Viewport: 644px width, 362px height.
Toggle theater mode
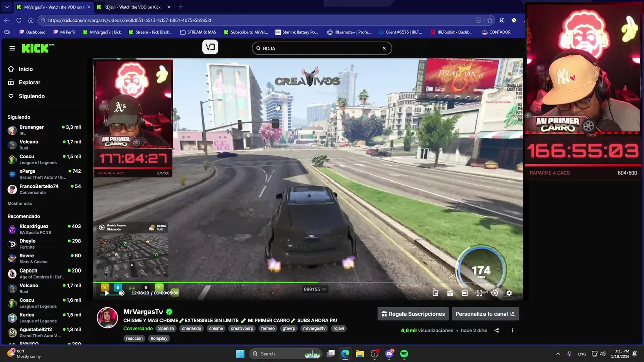coord(464,293)
